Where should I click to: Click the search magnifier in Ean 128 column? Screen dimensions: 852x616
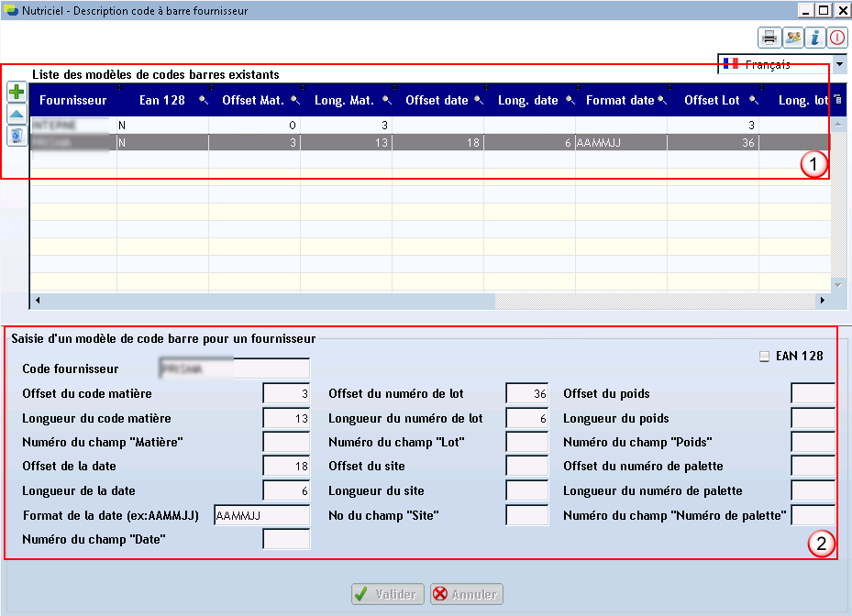click(204, 100)
